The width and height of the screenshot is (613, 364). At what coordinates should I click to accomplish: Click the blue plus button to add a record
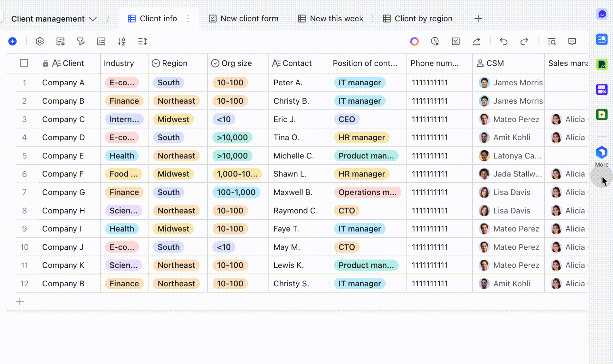point(12,41)
